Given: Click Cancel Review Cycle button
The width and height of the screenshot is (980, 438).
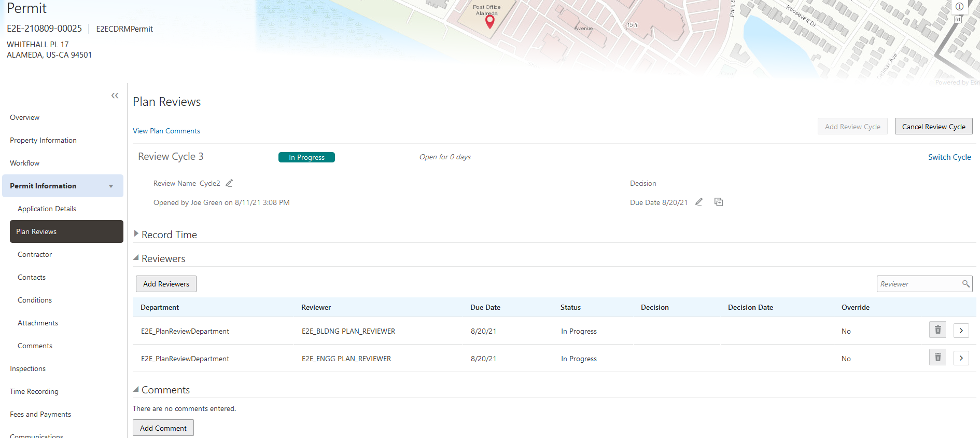Looking at the screenshot, I should [933, 127].
